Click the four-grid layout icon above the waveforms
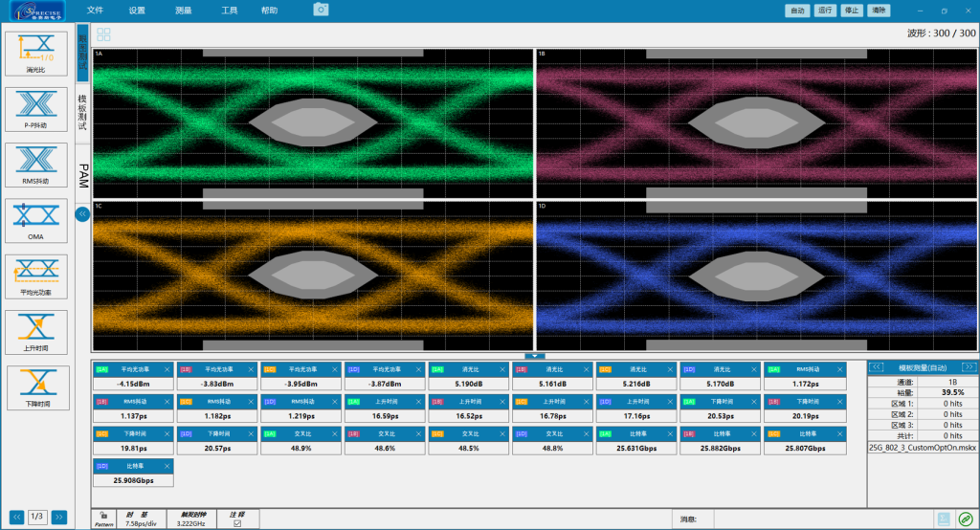Screen dimensions: 980x530 [x=103, y=34]
